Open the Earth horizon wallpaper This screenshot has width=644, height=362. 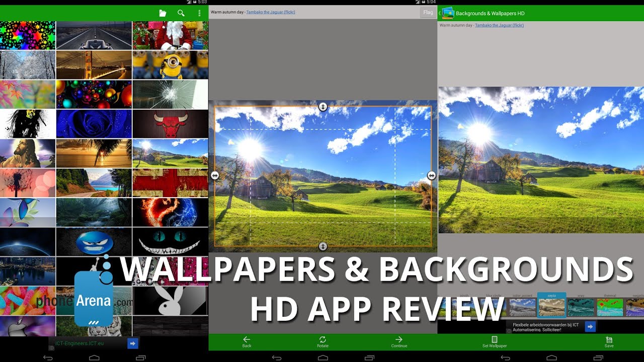pyautogui.click(x=28, y=242)
